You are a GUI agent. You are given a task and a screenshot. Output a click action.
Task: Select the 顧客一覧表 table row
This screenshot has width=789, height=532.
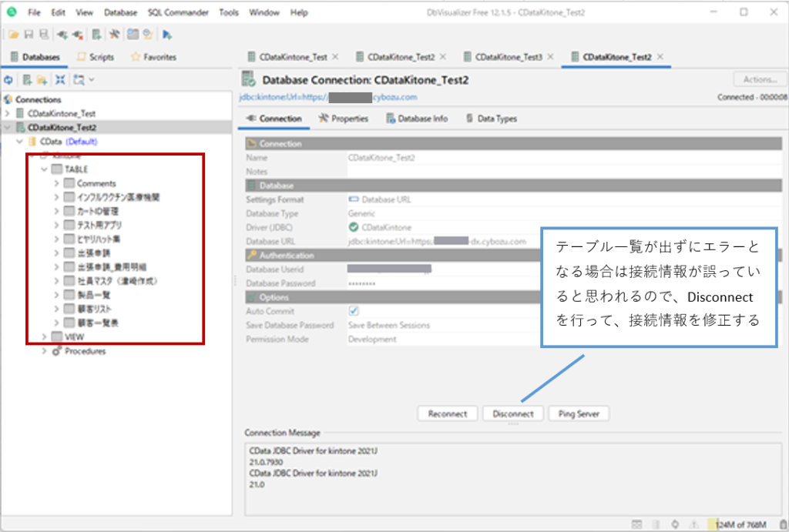pyautogui.click(x=98, y=323)
